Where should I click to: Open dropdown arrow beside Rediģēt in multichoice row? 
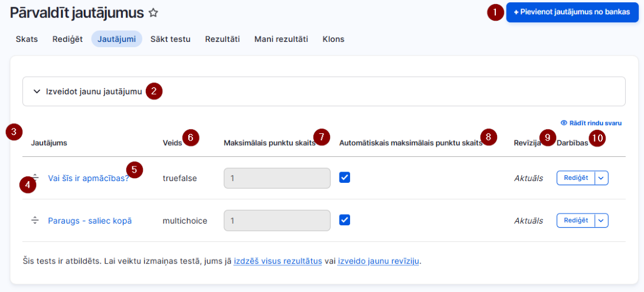(601, 221)
